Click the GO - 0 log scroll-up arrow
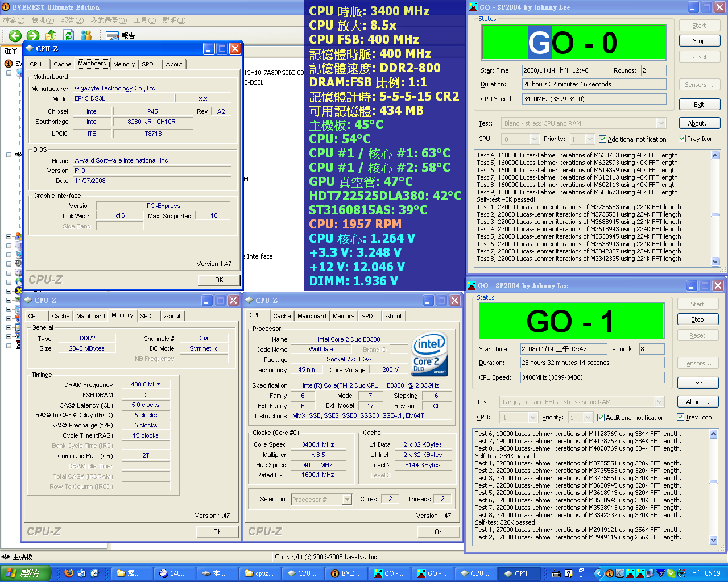This screenshot has width=728, height=582. 715,155
